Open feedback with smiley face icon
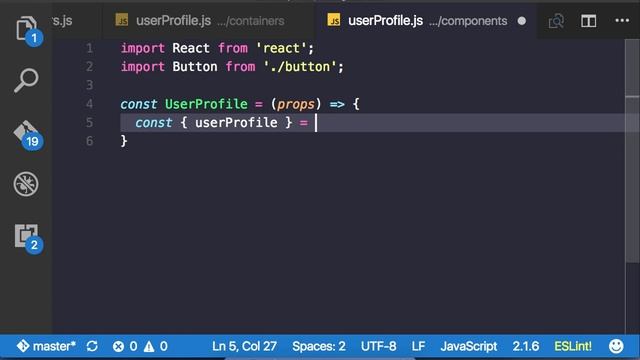640x360 pixels. point(616,347)
